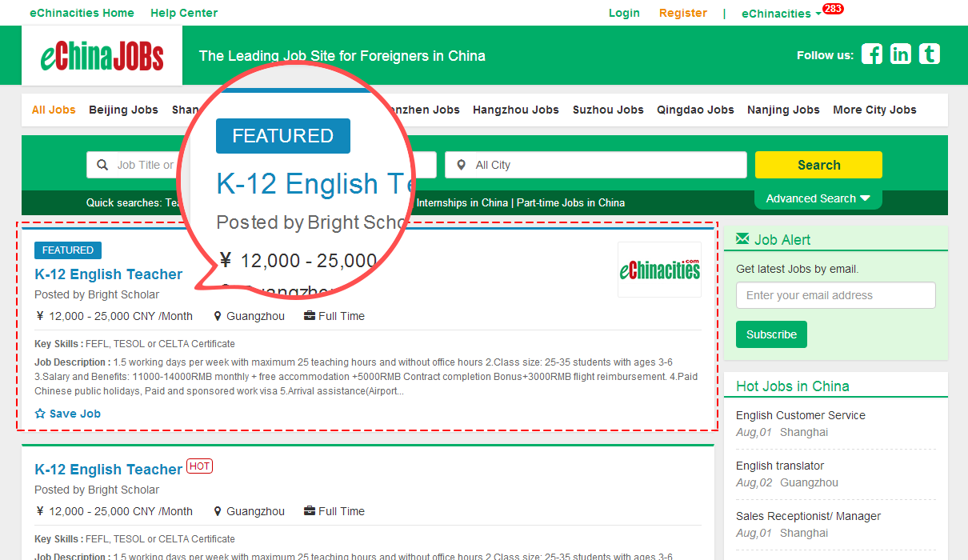Switch to Nanjing Jobs tab
The height and width of the screenshot is (560, 968).
783,110
